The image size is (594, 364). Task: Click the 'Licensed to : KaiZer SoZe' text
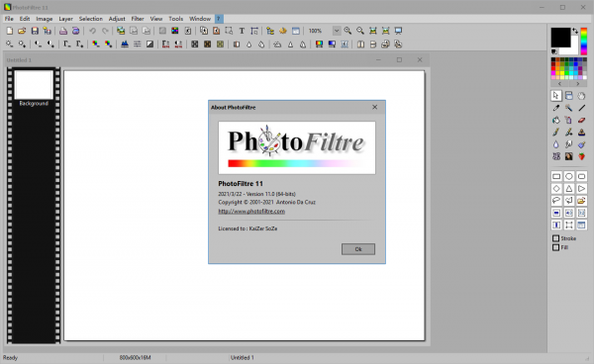tap(247, 228)
